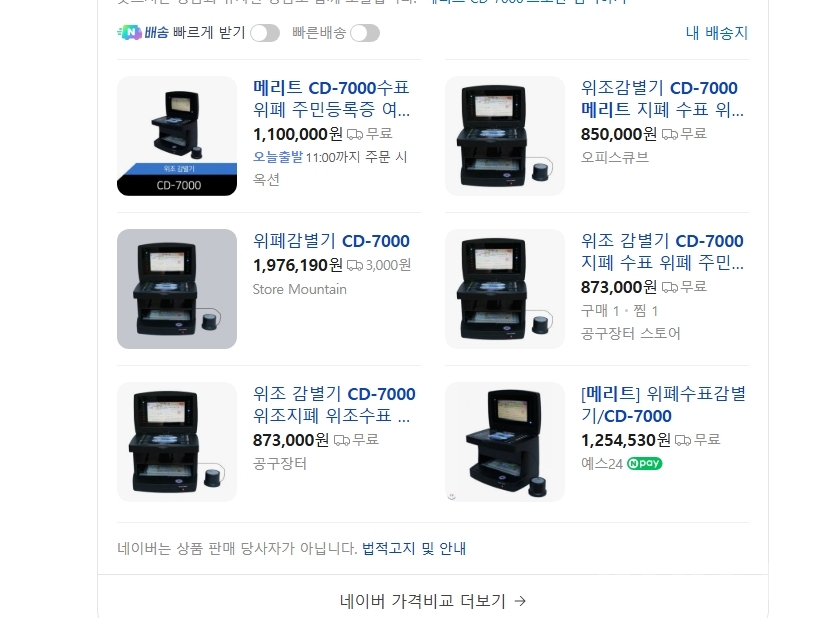Click the N배송 logo icon
The width and height of the screenshot is (820, 618).
pyautogui.click(x=129, y=32)
